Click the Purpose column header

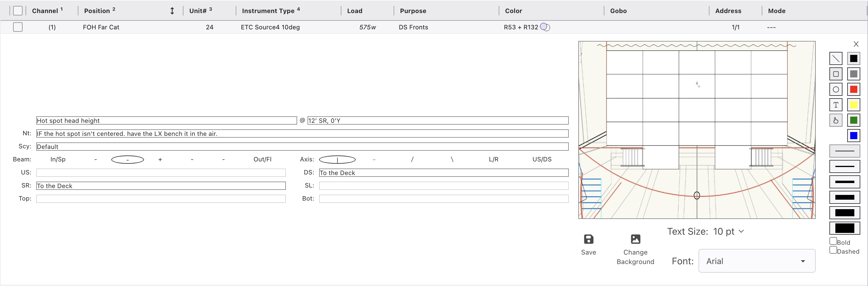pyautogui.click(x=413, y=11)
